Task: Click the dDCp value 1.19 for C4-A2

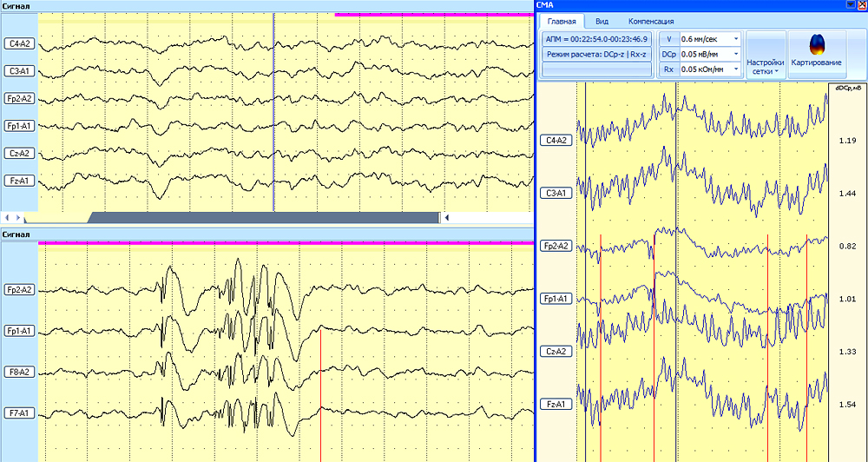Action: (x=847, y=141)
